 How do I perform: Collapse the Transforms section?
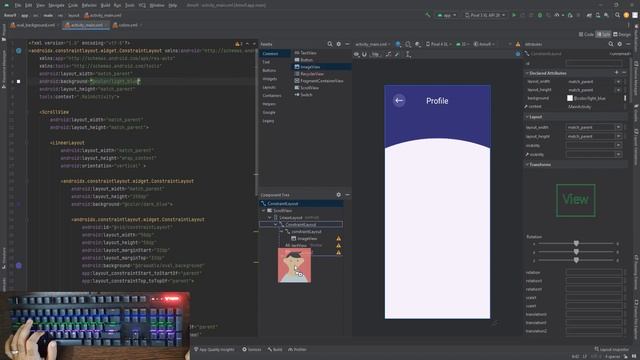527,164
